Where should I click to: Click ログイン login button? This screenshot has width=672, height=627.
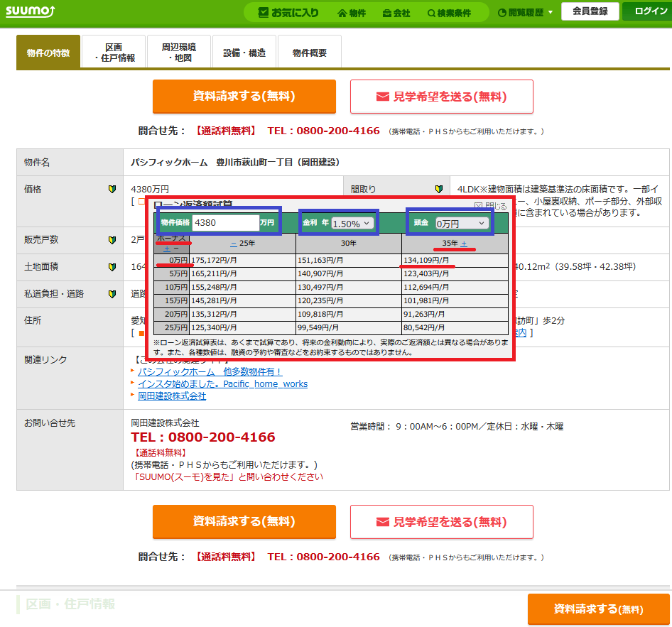tap(649, 11)
